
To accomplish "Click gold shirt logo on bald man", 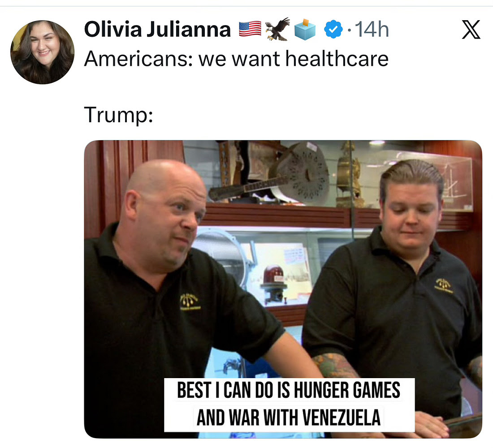I will tap(189, 301).
